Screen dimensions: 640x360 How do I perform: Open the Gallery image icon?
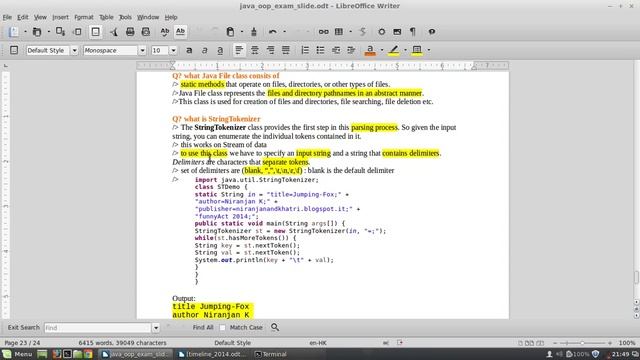(x=397, y=32)
